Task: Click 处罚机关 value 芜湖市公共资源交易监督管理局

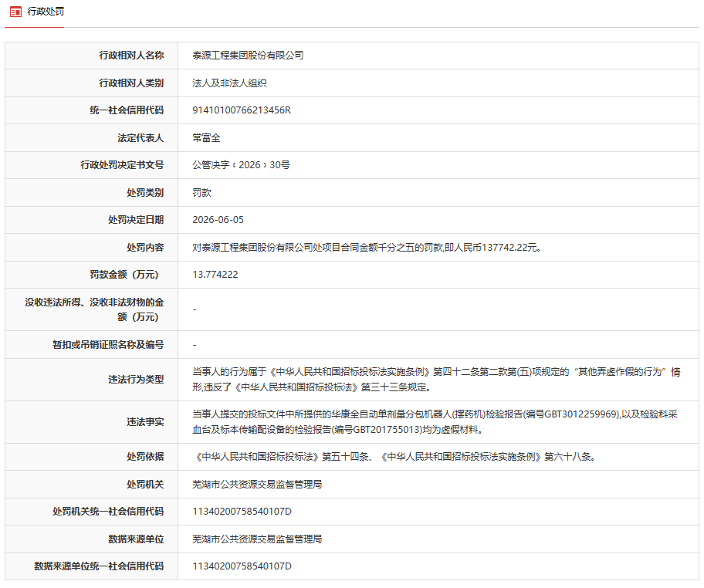Action: pyautogui.click(x=257, y=485)
